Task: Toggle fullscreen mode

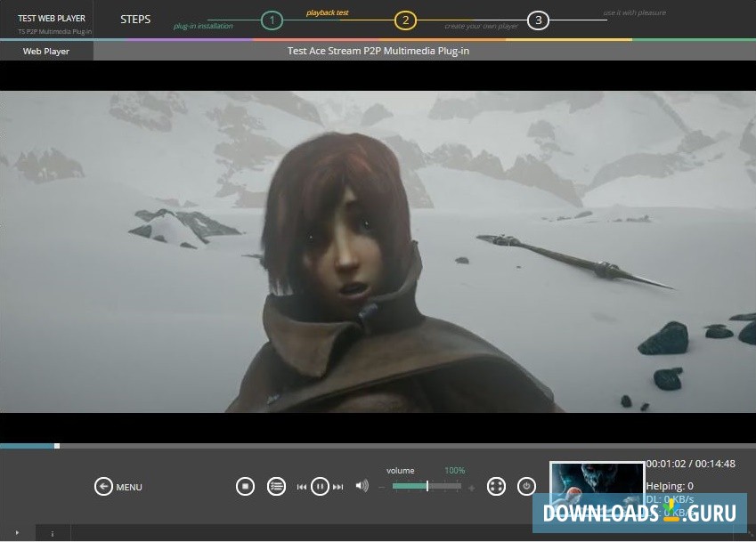Action: pyautogui.click(x=495, y=487)
